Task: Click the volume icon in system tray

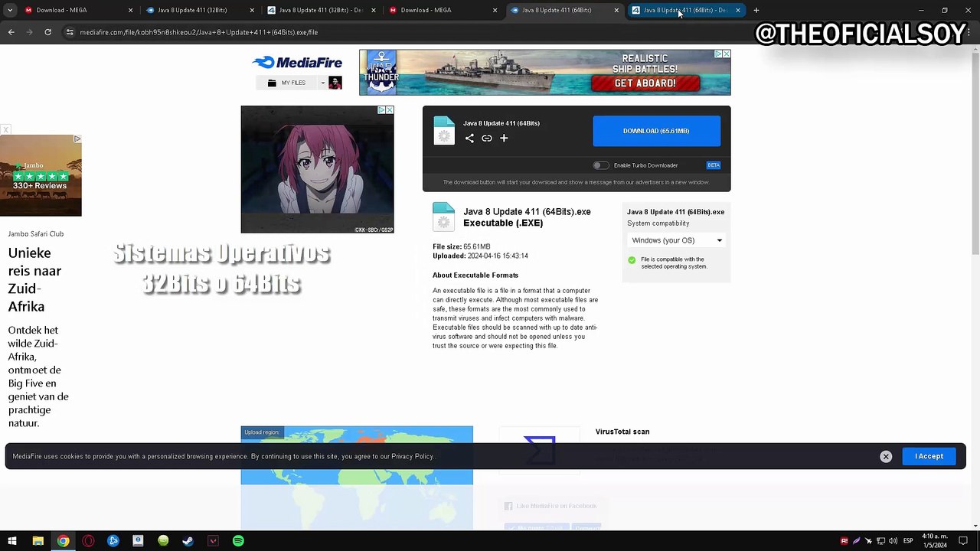Action: (893, 541)
